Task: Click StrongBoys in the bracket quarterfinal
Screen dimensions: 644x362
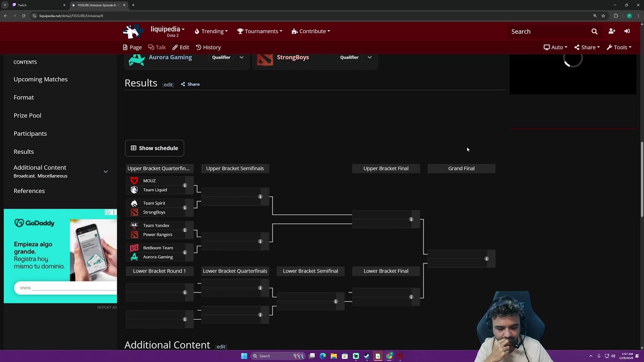Action: tap(154, 212)
